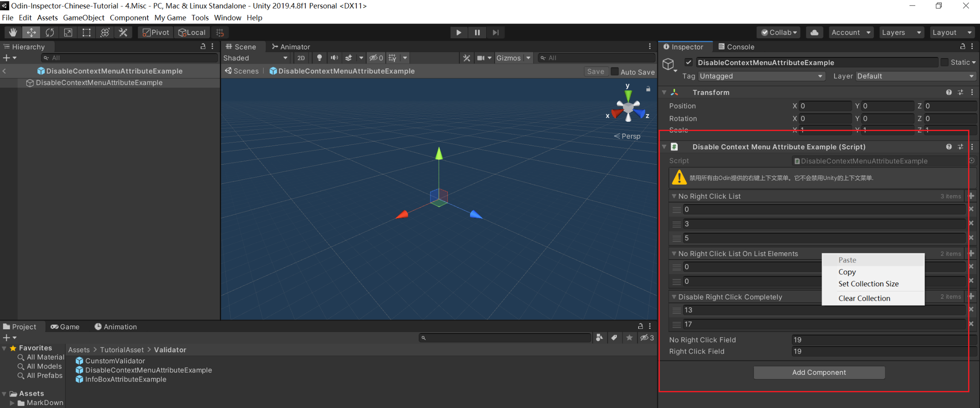
Task: Toggle 2D scene view
Action: [301, 58]
